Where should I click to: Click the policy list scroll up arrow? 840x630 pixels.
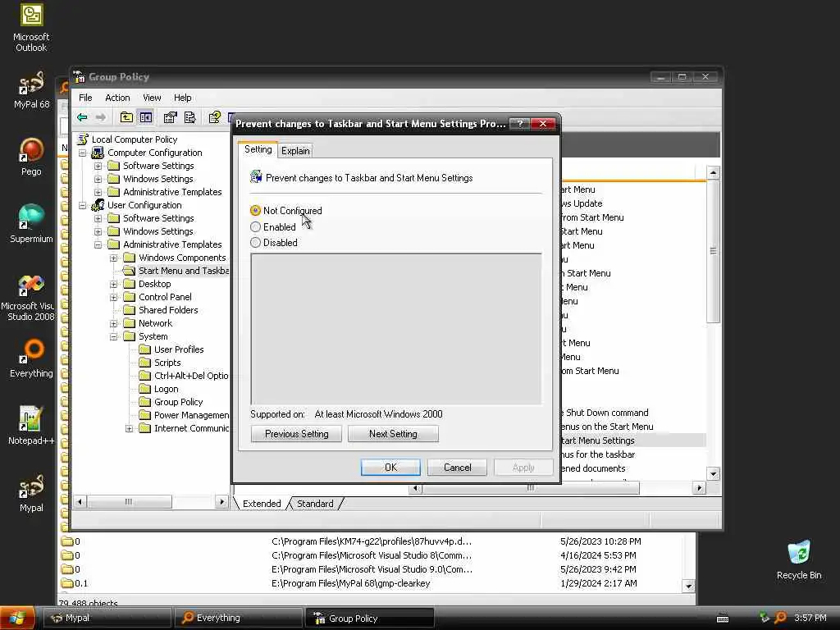tap(713, 172)
